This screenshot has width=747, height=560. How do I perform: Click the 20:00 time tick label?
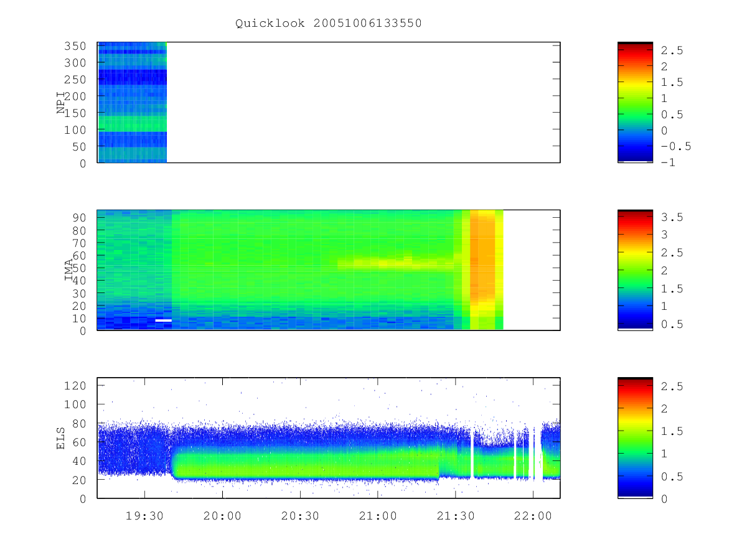pyautogui.click(x=222, y=516)
